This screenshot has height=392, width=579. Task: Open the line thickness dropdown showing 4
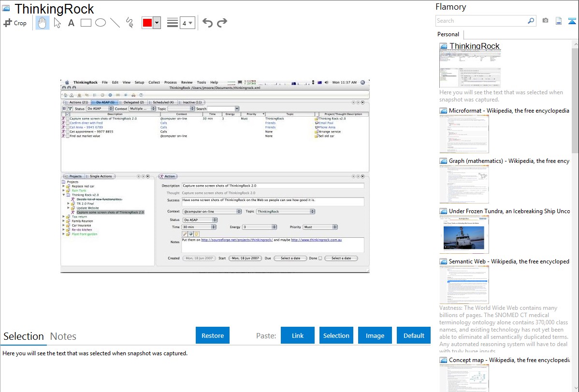point(187,23)
